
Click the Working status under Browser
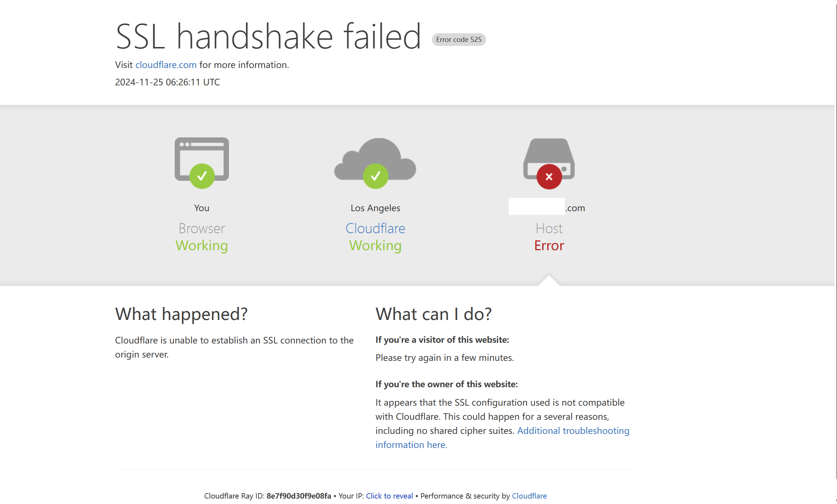point(201,245)
